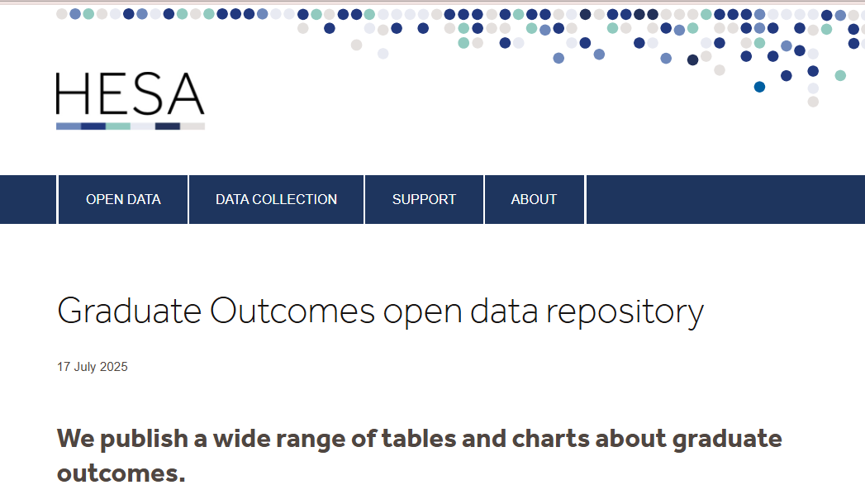The image size is (865, 504).
Task: Click the Graduate Outcomes open data repository heading
Action: 381,311
